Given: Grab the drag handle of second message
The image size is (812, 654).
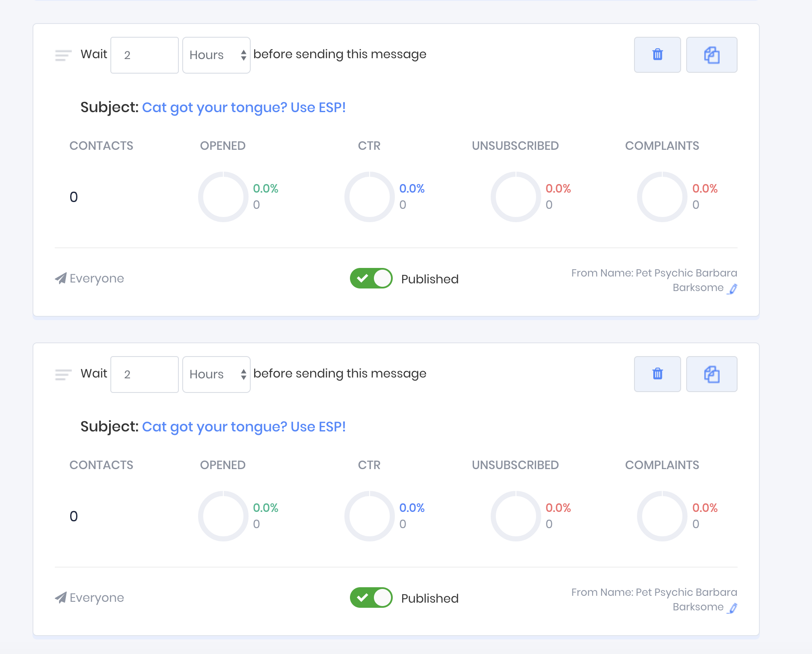Looking at the screenshot, I should [63, 375].
